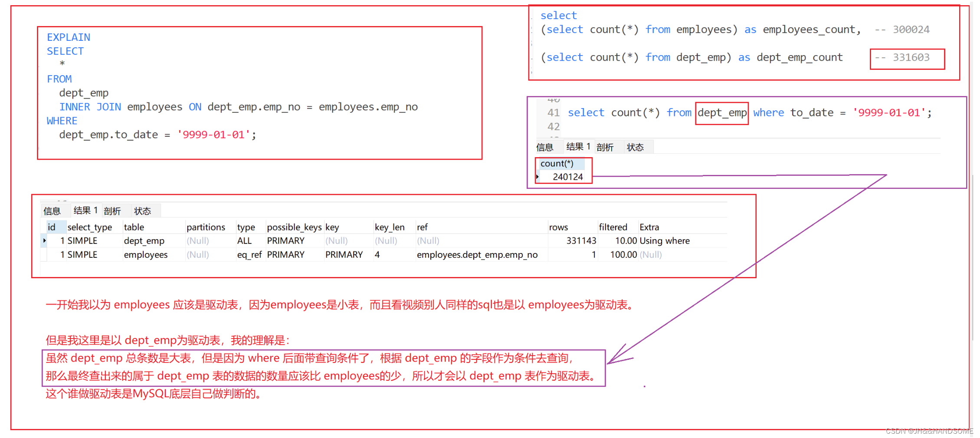Open the 状态 tab above the count(*) result
The height and width of the screenshot is (438, 980).
(635, 147)
